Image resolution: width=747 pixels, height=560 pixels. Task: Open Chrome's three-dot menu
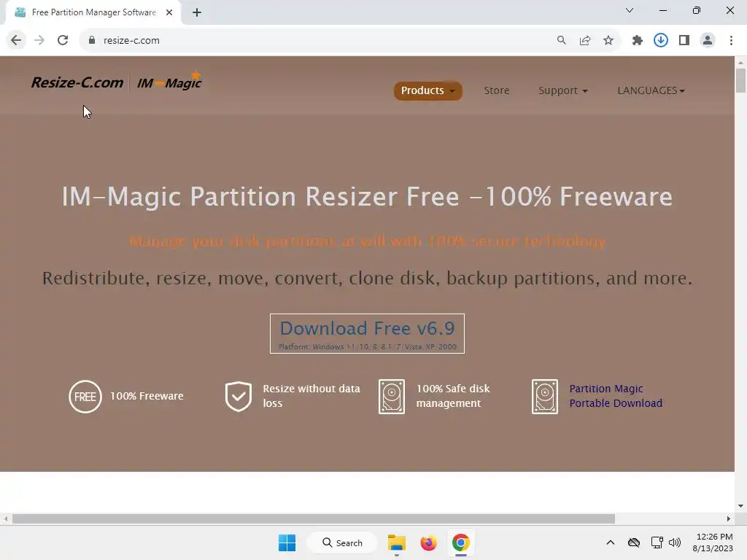click(731, 41)
